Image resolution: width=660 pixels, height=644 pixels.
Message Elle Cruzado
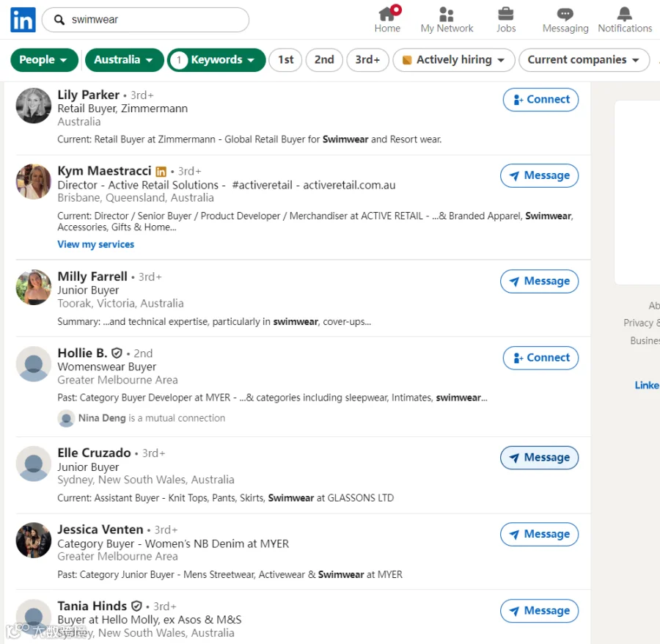tap(539, 458)
